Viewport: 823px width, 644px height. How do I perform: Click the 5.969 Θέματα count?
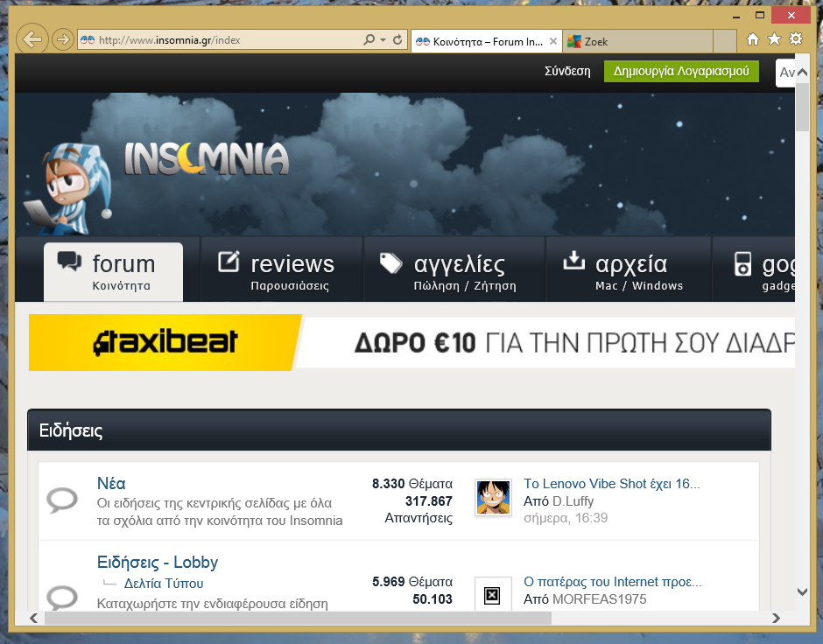pyautogui.click(x=412, y=582)
